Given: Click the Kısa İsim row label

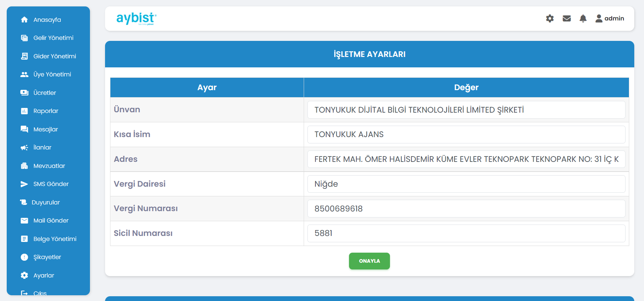Looking at the screenshot, I should (x=132, y=134).
